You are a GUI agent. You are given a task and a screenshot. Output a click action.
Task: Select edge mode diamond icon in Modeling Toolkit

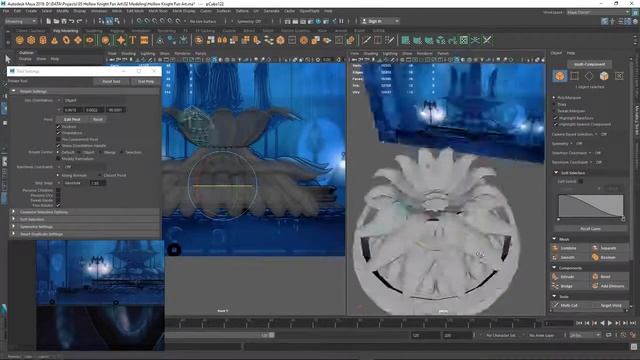point(589,76)
